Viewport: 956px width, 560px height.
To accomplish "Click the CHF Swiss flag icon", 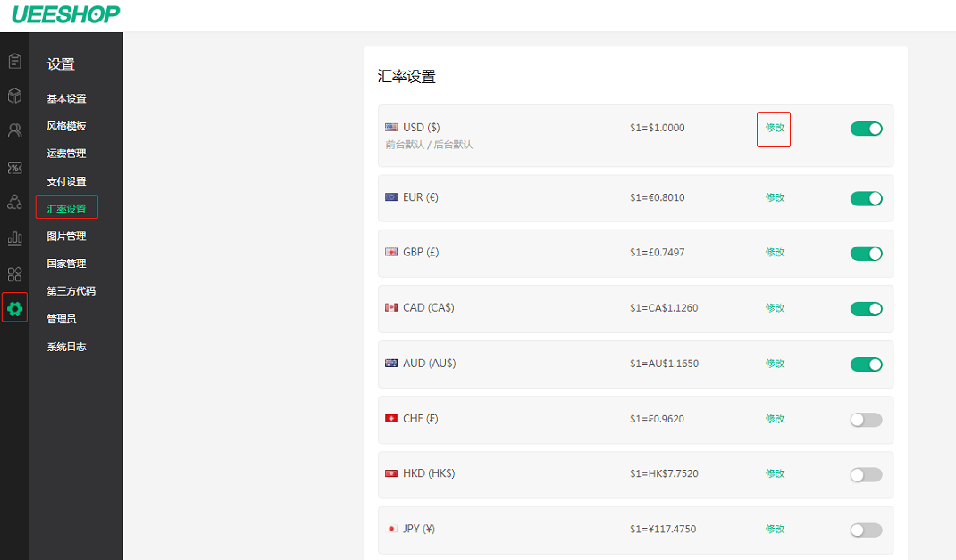I will point(390,419).
